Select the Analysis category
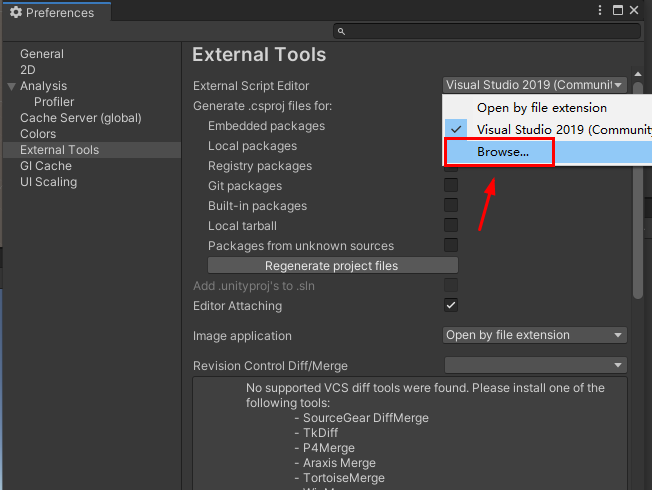 44,86
